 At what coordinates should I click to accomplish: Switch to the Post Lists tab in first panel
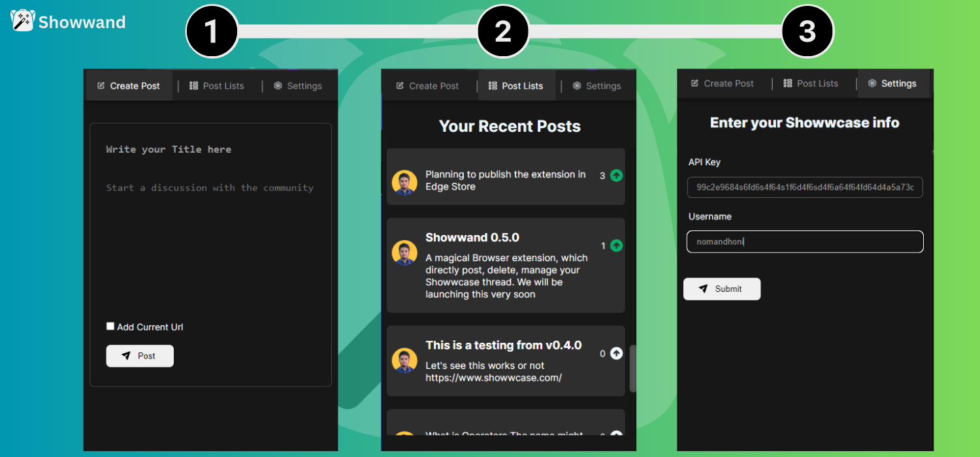coord(217,86)
